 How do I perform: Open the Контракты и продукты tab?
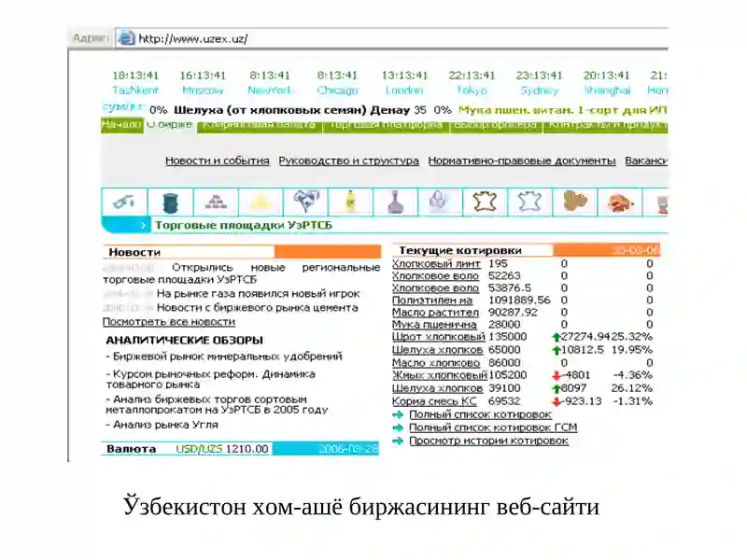[605, 125]
